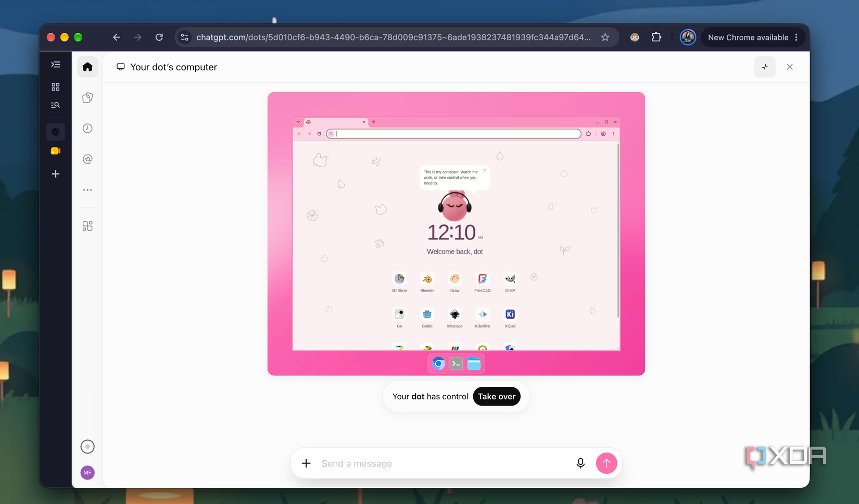Open the widgets grid icon in sidebar
This screenshot has width=859, height=504.
click(87, 226)
